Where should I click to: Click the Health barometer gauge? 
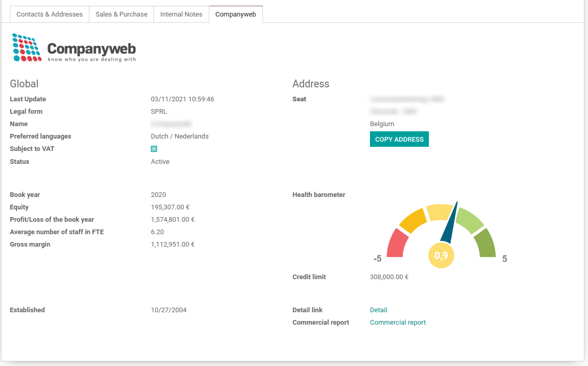[442, 227]
